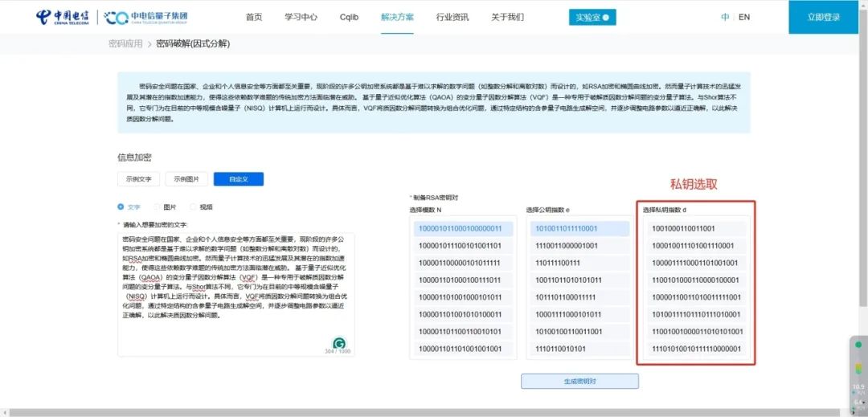Viewport: 868px width, 417px height.
Task: Click the China Telecom logo
Action: 64,17
